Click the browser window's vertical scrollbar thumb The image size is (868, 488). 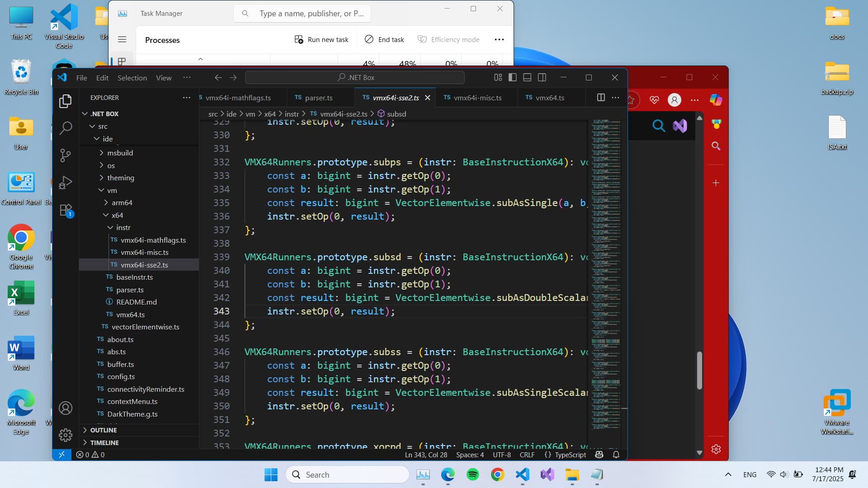tap(699, 371)
